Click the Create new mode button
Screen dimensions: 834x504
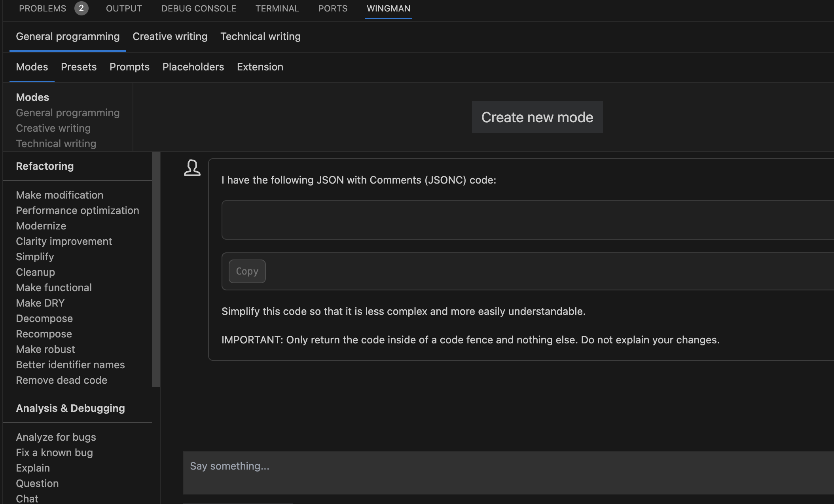tap(537, 117)
